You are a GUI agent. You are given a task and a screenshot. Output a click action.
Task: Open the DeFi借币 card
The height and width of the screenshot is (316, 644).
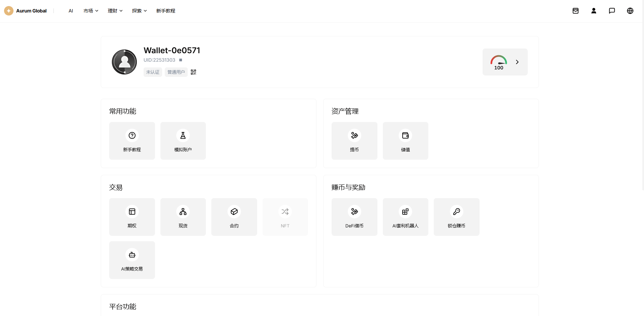point(354,217)
